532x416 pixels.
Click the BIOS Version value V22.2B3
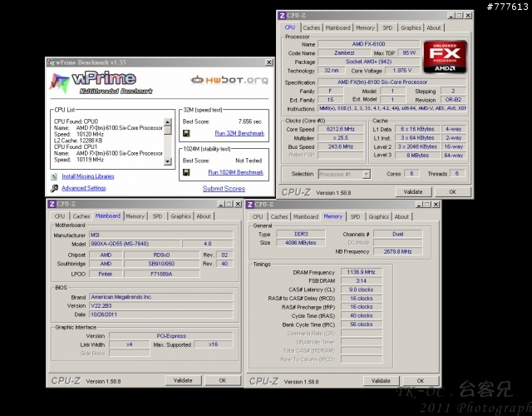pos(161,306)
